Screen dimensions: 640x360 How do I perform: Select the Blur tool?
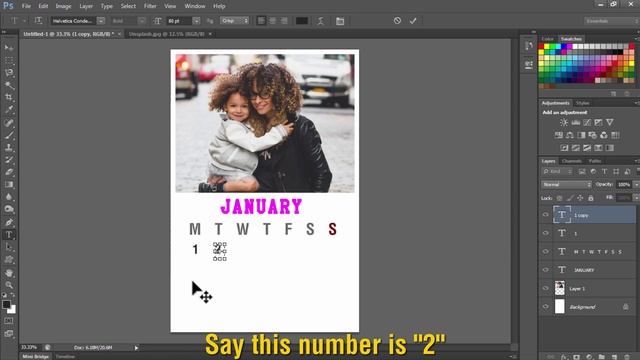coord(9,197)
